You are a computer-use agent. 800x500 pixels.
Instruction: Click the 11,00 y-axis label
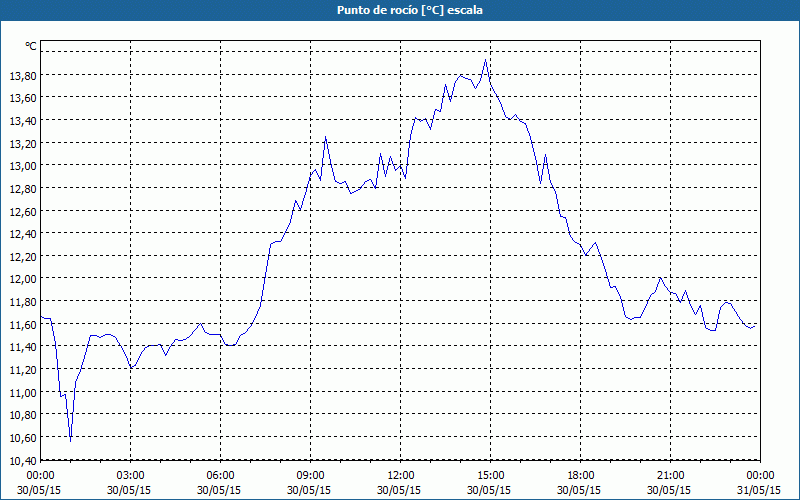[23, 392]
